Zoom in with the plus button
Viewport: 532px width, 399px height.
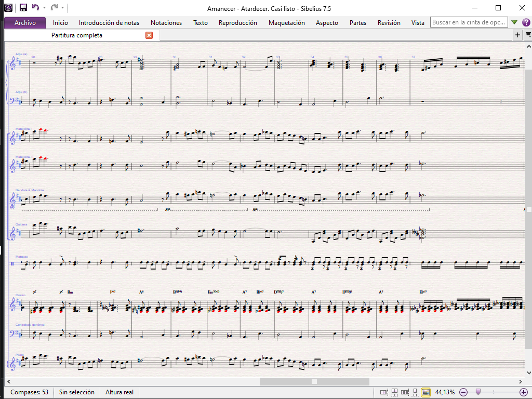coord(524,392)
